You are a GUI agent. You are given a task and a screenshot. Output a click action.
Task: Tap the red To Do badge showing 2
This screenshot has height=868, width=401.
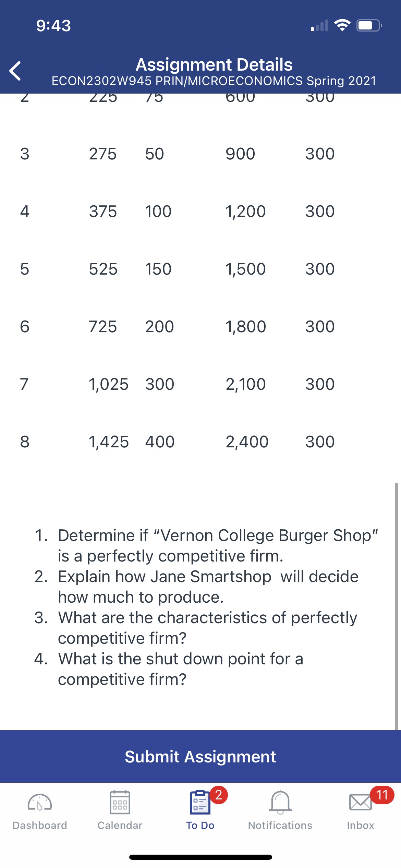(219, 795)
